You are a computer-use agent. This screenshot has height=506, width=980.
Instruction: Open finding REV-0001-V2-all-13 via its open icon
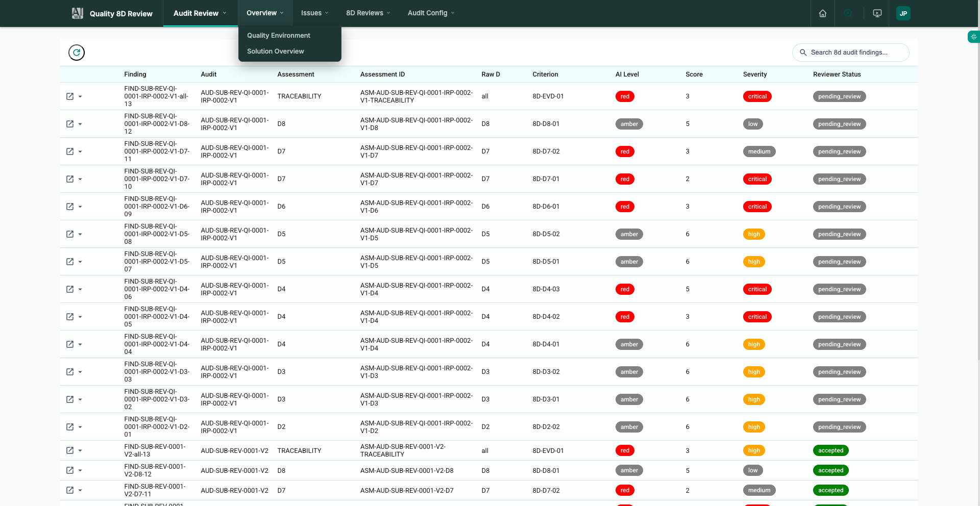[70, 450]
